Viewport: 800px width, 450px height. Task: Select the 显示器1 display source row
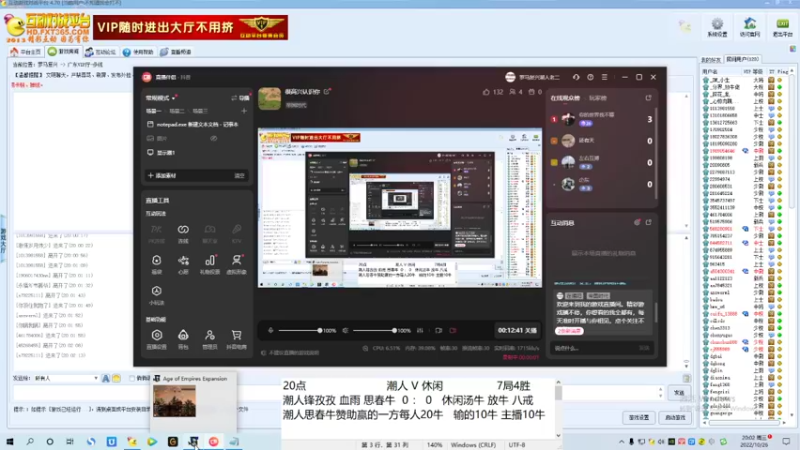[x=197, y=153]
